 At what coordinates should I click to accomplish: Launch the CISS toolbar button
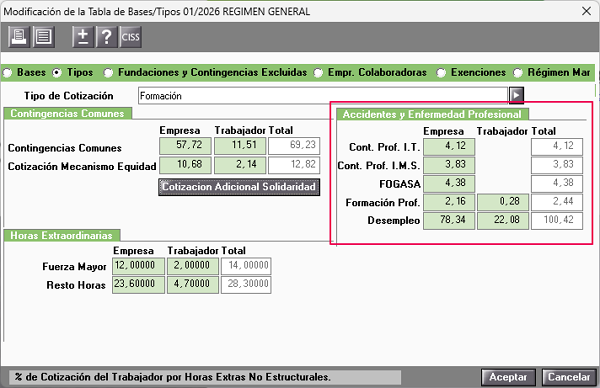click(x=130, y=37)
